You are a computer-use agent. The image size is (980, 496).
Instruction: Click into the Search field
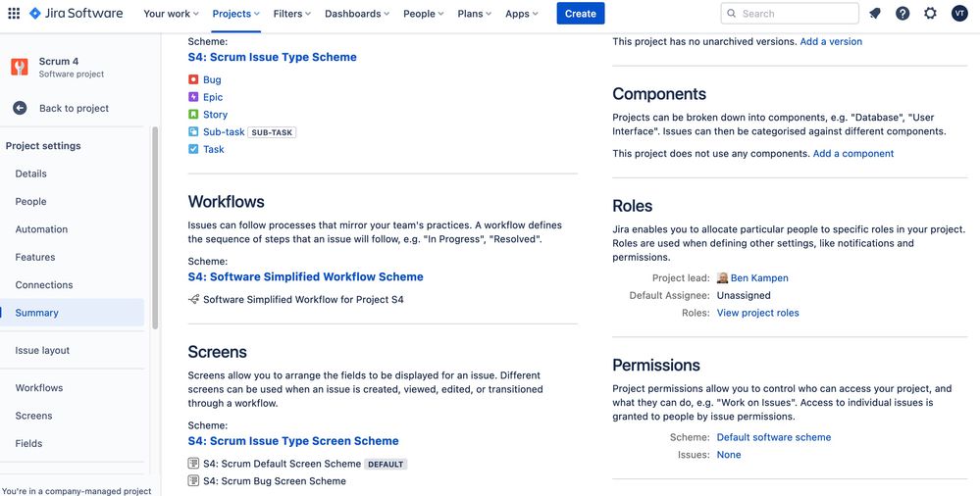(790, 13)
